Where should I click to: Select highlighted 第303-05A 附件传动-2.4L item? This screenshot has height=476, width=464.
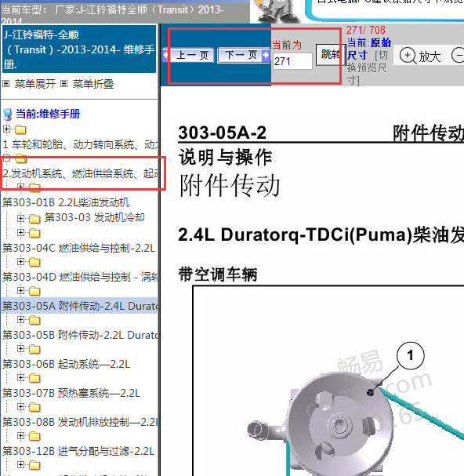[x=80, y=306]
